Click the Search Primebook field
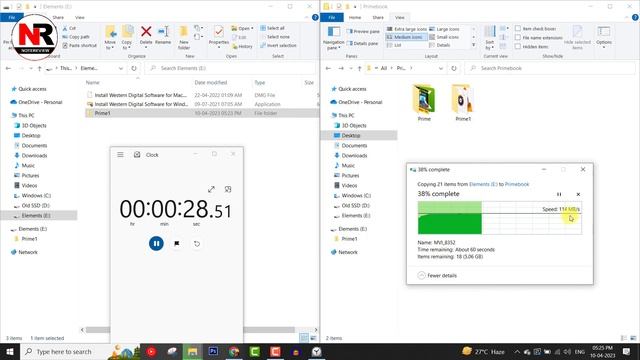This screenshot has height=360, width=640. pyautogui.click(x=551, y=68)
